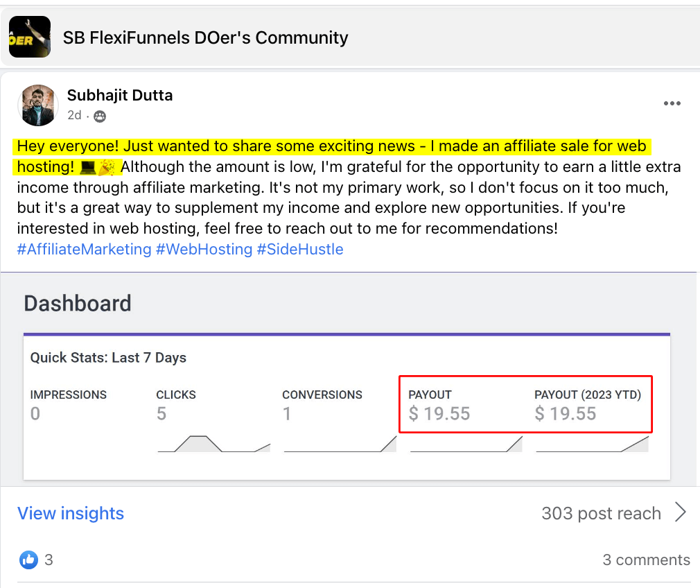Click the Clicks sparkline chart

213,444
